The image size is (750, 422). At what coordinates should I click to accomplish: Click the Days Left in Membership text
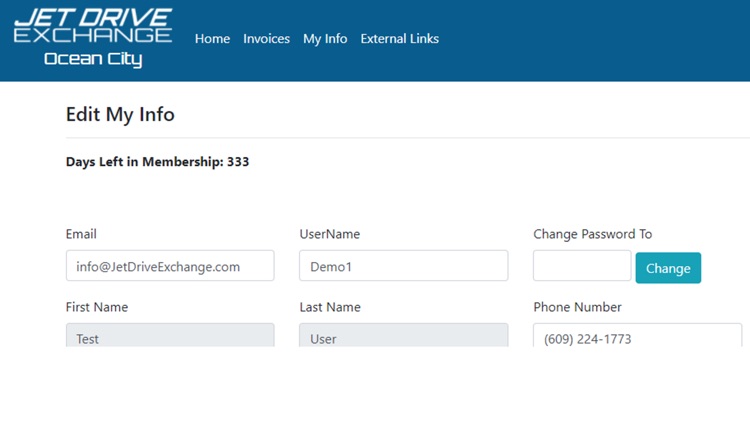pyautogui.click(x=157, y=162)
